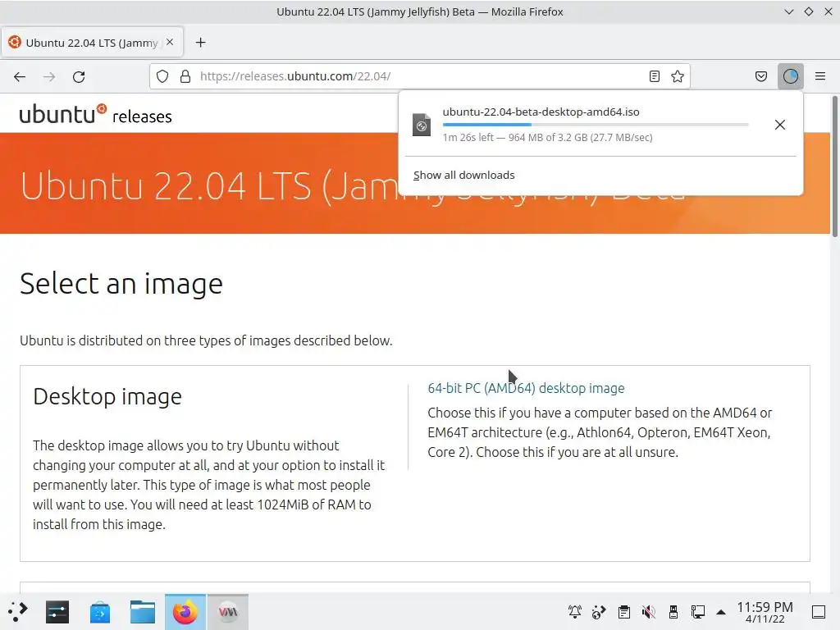Open the notifications bell in tray
This screenshot has height=630, width=840.
[x=575, y=611]
